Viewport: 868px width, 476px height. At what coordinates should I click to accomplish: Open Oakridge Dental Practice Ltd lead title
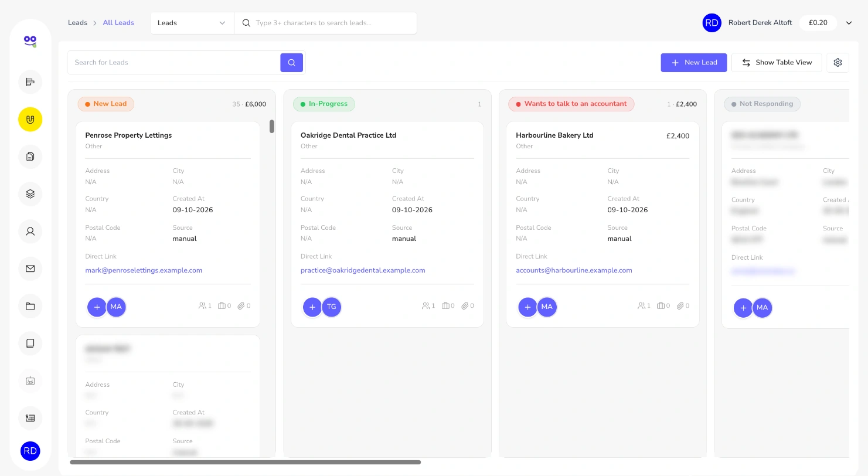tap(348, 135)
